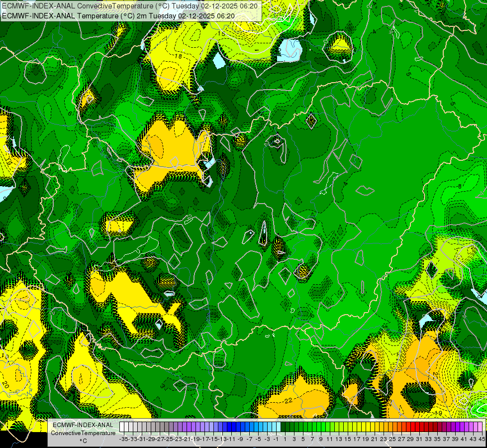487x448 pixels.
Task: Click the '45' value on legend scale
Action: point(482,439)
